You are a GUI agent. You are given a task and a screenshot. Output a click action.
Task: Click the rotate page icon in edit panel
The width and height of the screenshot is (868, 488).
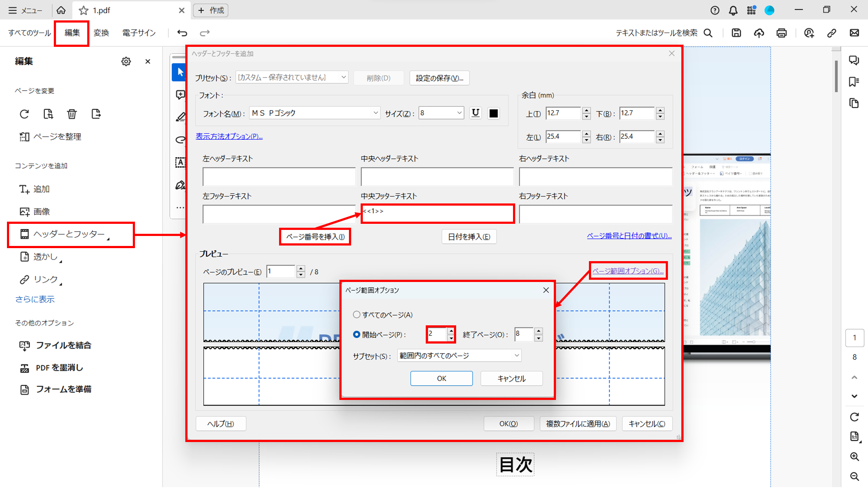(x=24, y=114)
